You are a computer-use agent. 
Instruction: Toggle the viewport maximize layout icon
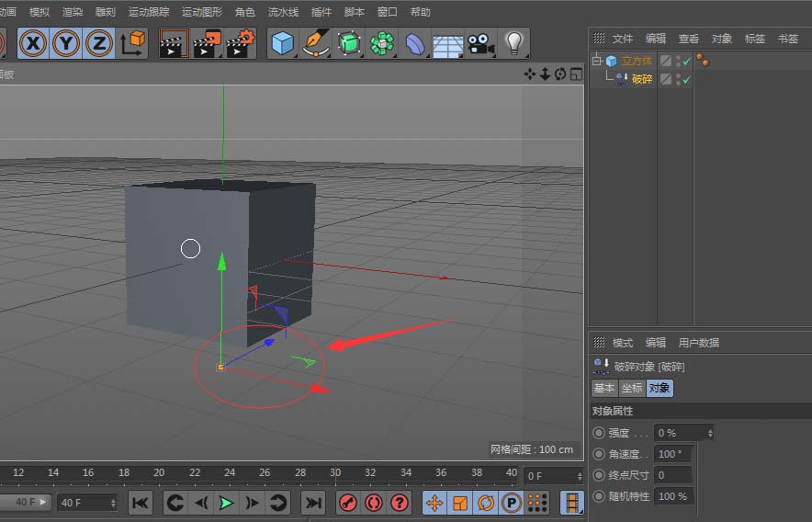pos(576,74)
